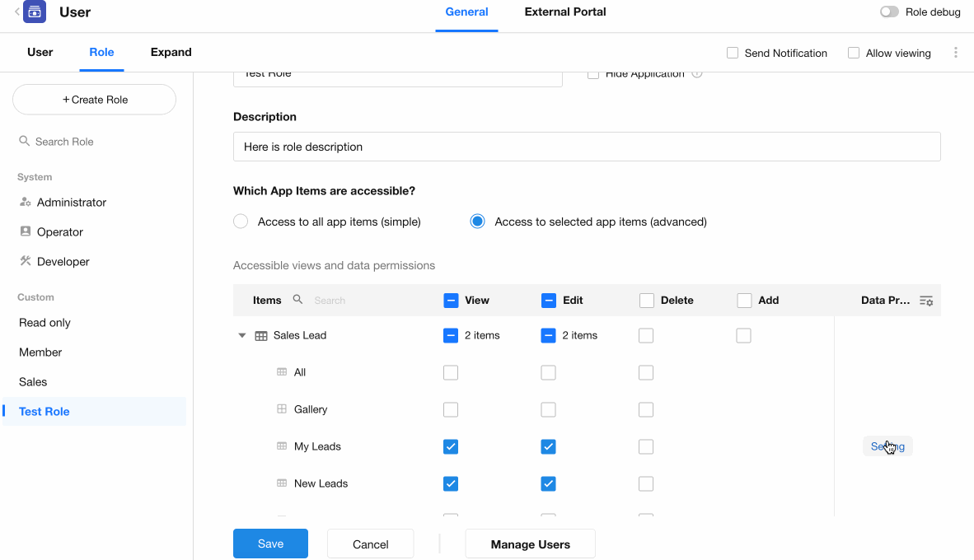This screenshot has height=560, width=974.
Task: Click the Hide Application info icon
Action: (697, 74)
